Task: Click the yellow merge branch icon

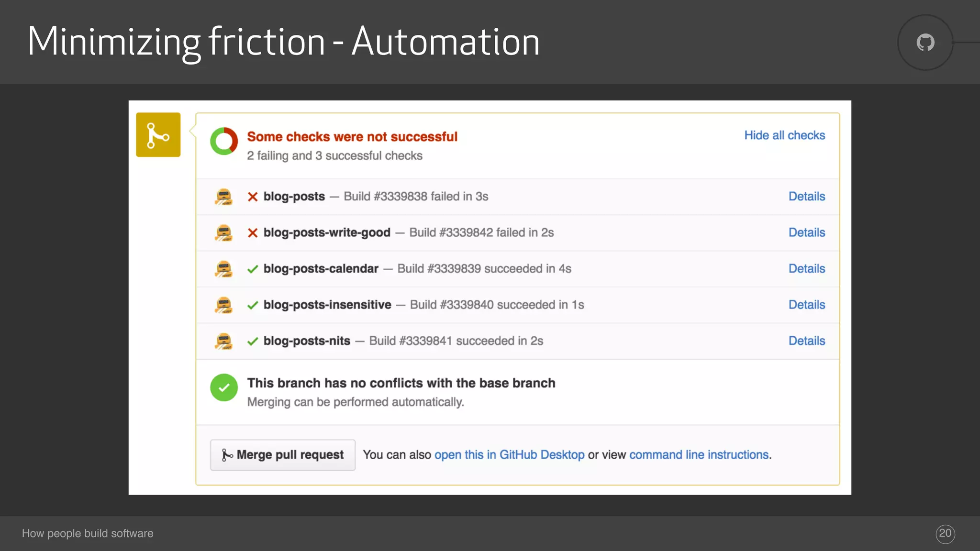Action: click(158, 135)
